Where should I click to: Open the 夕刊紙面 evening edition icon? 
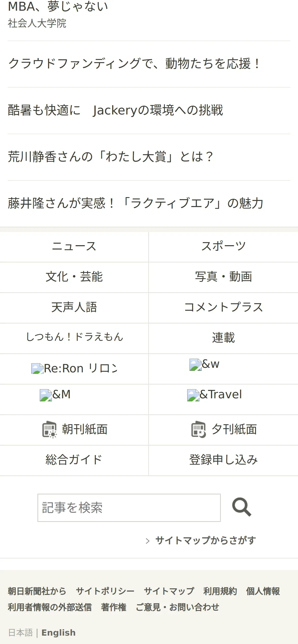tap(198, 430)
